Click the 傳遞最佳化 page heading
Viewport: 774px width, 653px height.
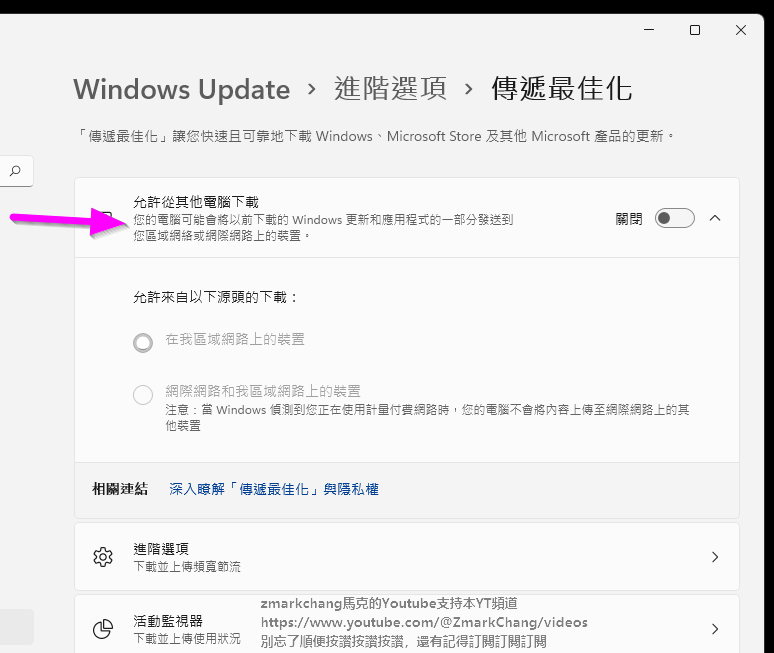click(x=562, y=89)
